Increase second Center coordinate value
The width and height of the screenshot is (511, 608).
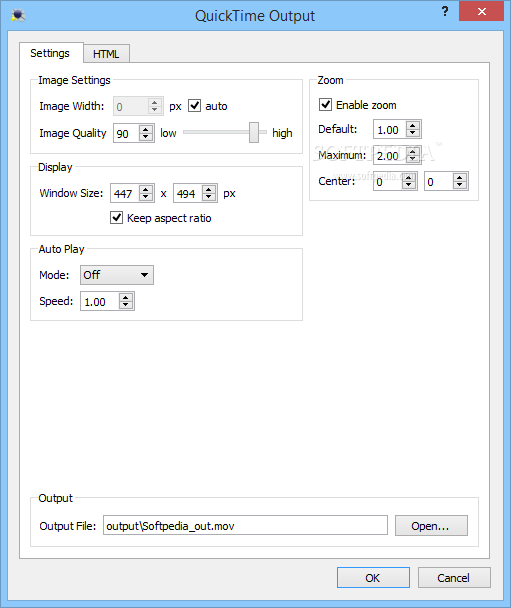point(460,177)
